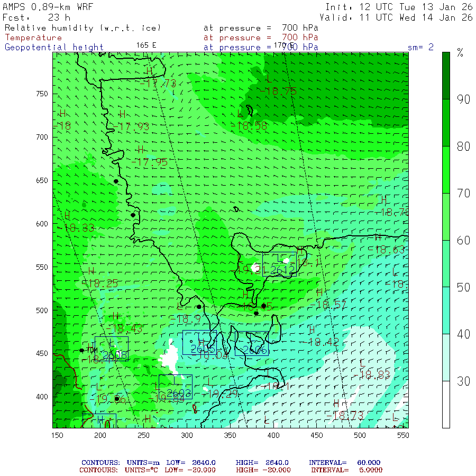Click the red 'UNITS=°C' footer text
The height and width of the screenshot is (476, 476).
point(141,470)
